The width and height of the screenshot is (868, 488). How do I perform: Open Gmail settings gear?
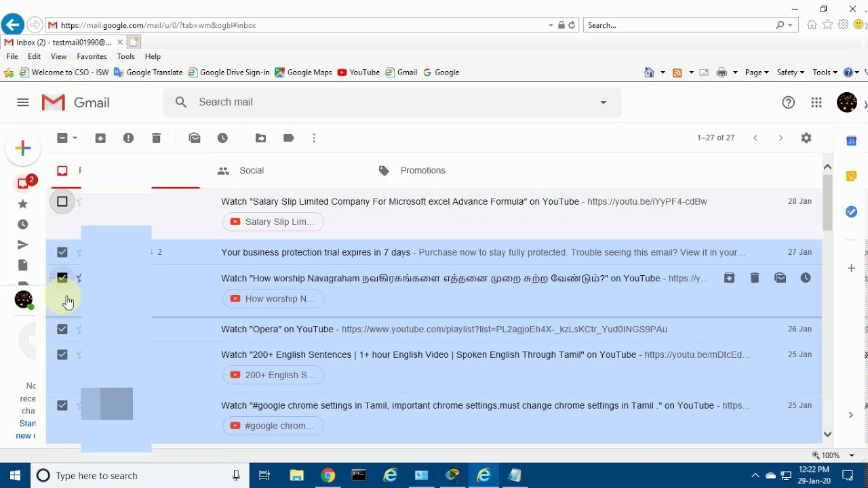pos(806,138)
